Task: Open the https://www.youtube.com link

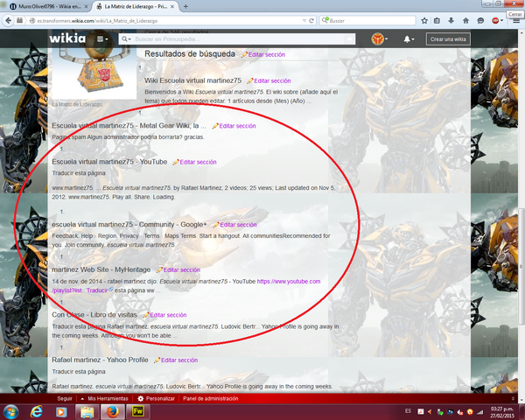Action: tap(289, 282)
